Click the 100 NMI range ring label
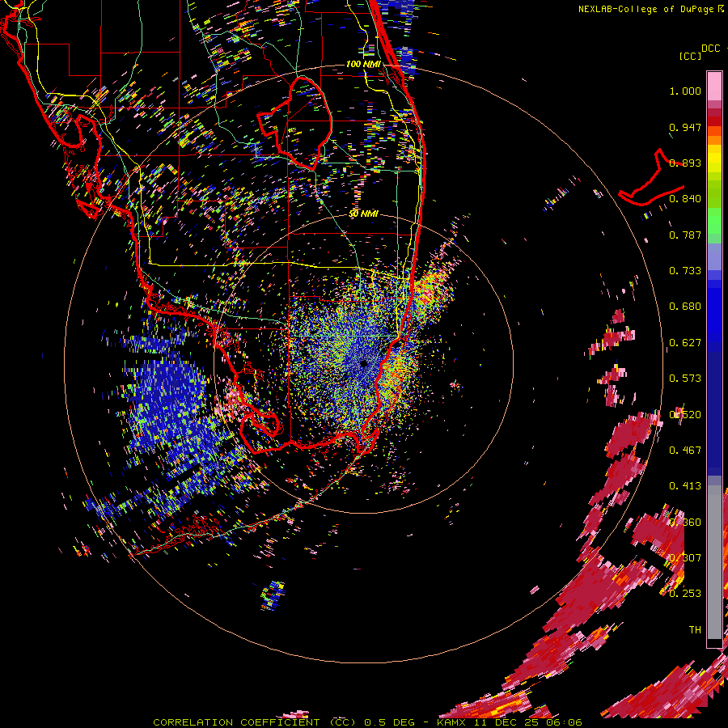The width and height of the screenshot is (728, 728). coord(363,64)
